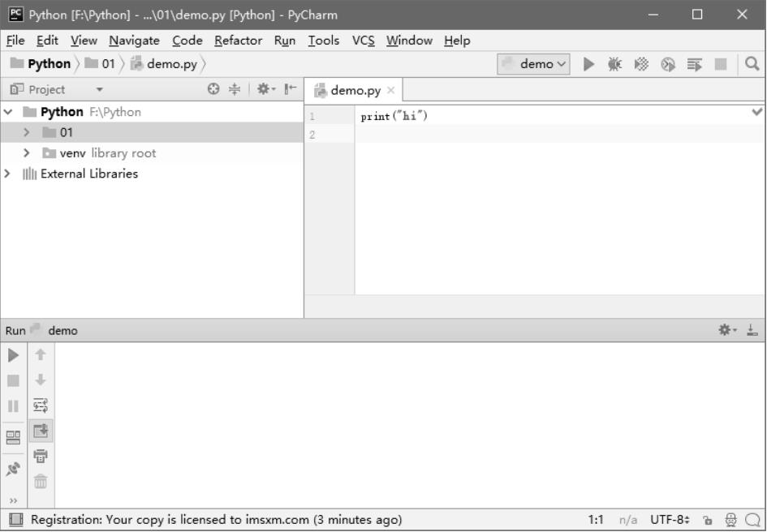Viewport: 767px width, 532px height.
Task: Print the Run console output
Action: tap(41, 457)
